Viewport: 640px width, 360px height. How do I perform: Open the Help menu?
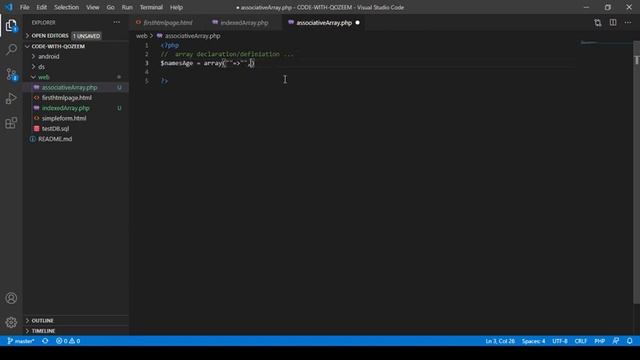coord(176,7)
